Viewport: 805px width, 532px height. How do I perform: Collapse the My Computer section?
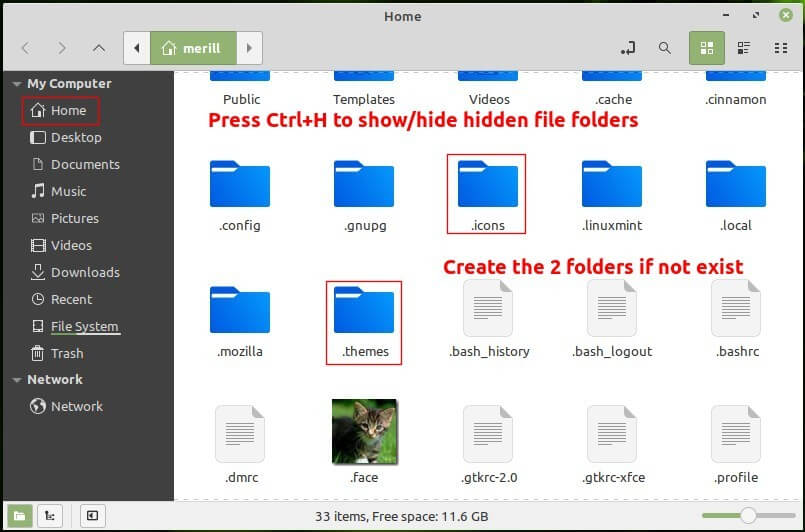click(16, 84)
